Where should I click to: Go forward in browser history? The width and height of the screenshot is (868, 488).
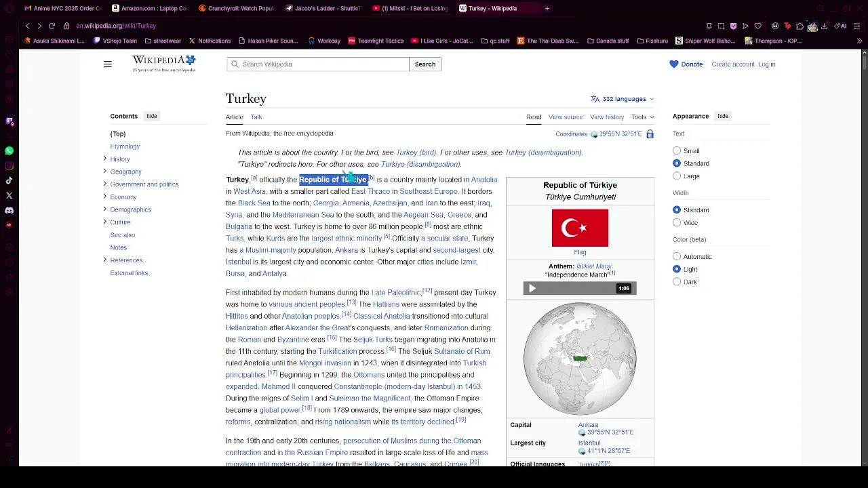(39, 26)
